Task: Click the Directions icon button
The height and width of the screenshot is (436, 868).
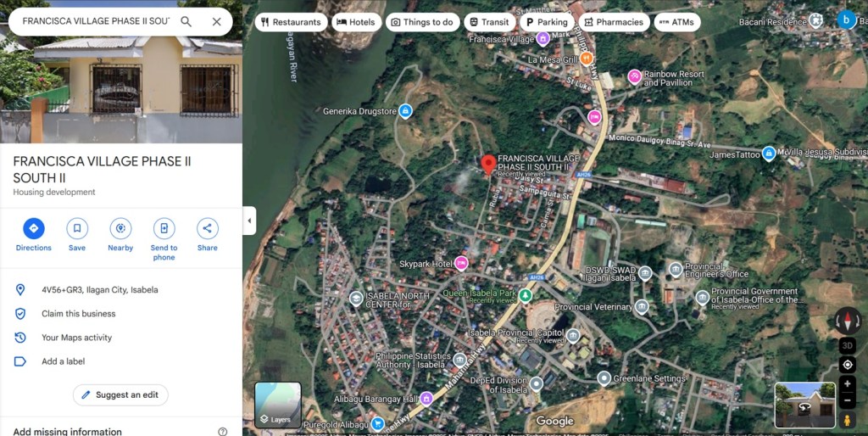Action: pyautogui.click(x=33, y=228)
